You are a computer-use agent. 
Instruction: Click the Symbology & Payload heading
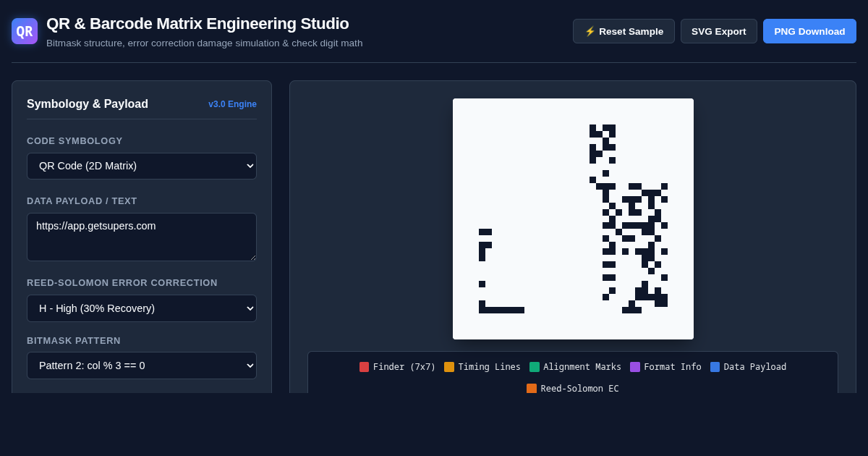point(88,104)
